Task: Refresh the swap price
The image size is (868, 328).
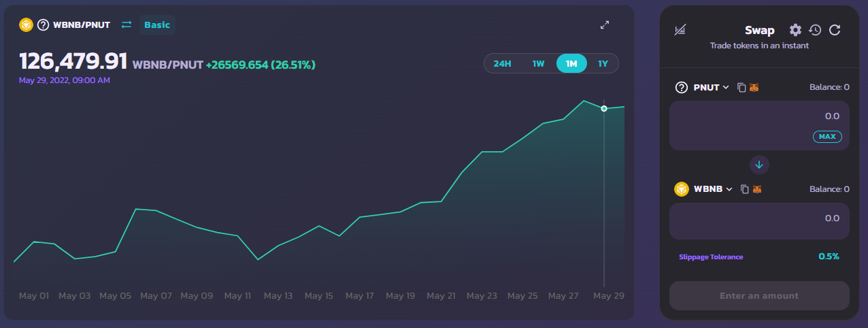Action: coord(835,30)
